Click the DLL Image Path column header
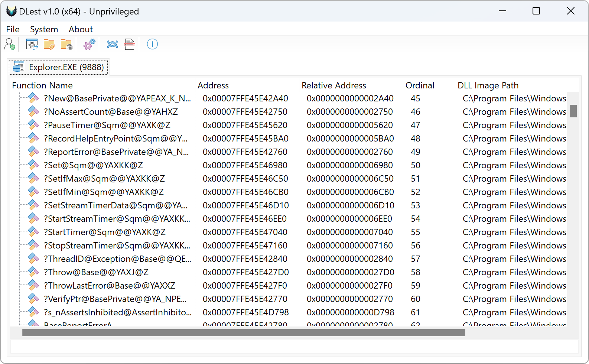Screen dimensions: 589x364 point(517,85)
